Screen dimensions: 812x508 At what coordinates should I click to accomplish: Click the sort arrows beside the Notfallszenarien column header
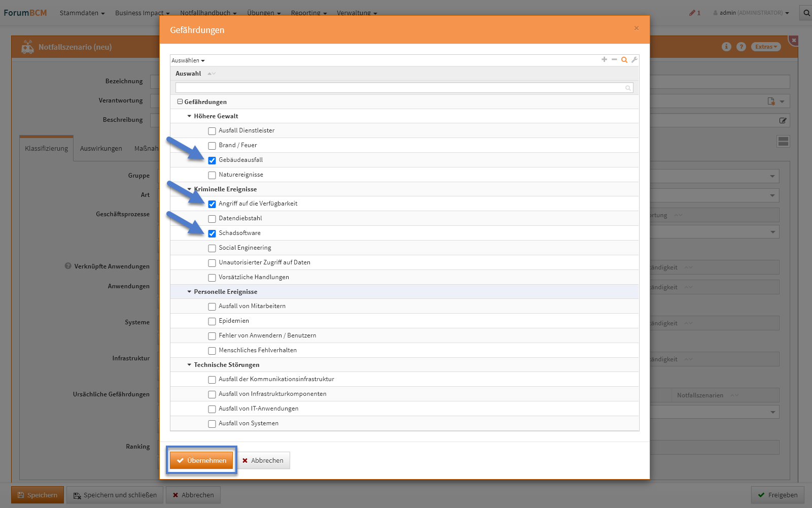coord(734,395)
